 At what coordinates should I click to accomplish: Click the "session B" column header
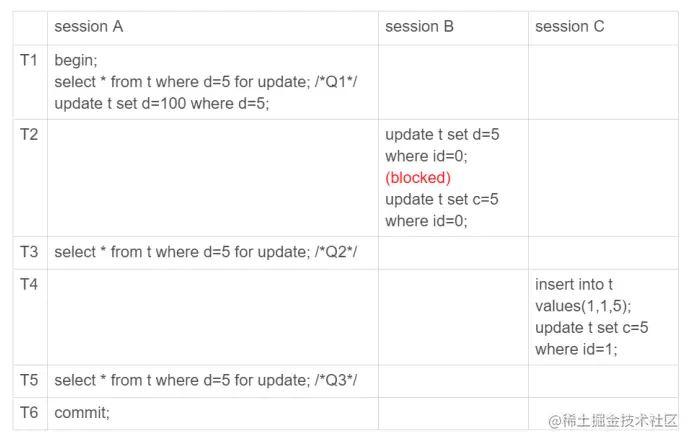click(x=419, y=26)
